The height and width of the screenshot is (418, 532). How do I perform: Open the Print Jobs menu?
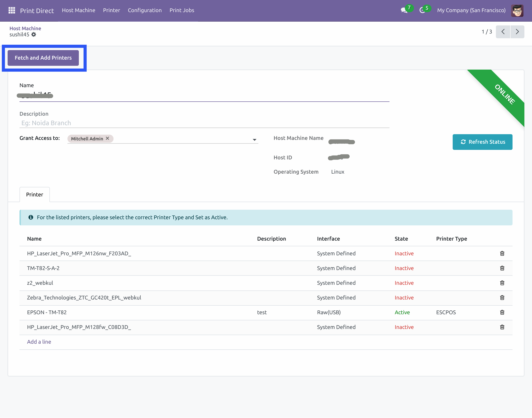point(182,10)
